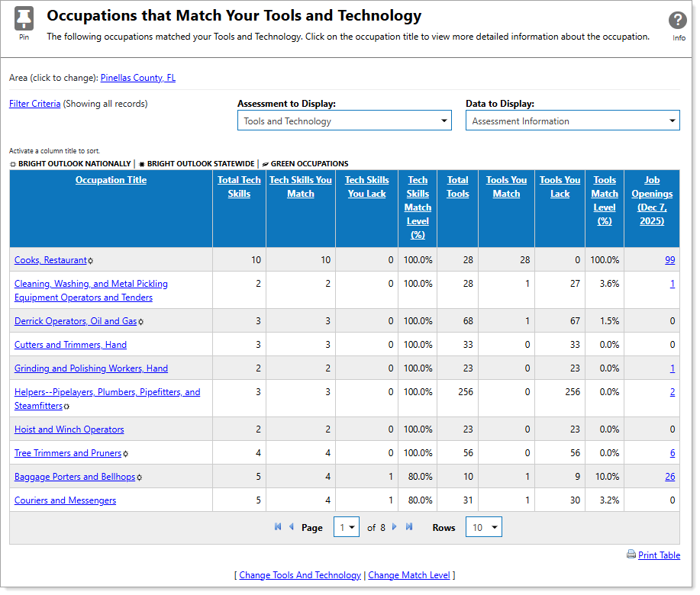This screenshot has width=700, height=595.
Task: Click the printer icon beside Print Table
Action: [631, 555]
